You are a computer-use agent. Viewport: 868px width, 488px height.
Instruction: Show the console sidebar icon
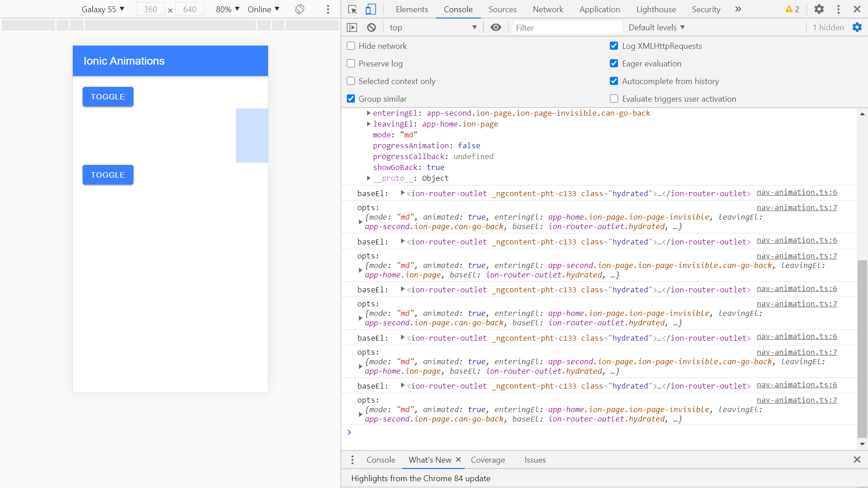(352, 28)
